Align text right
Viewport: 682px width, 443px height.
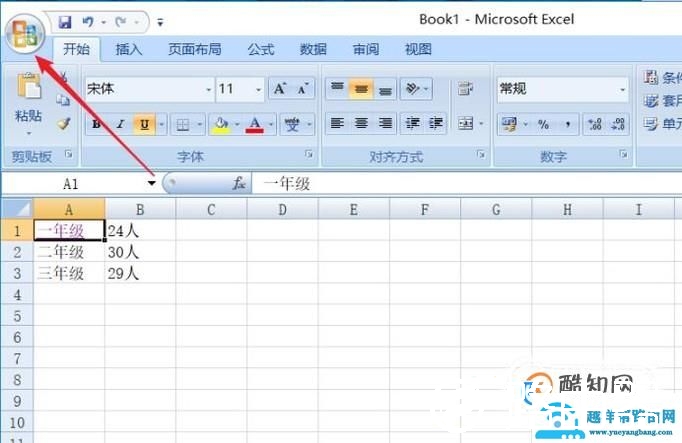coord(385,124)
